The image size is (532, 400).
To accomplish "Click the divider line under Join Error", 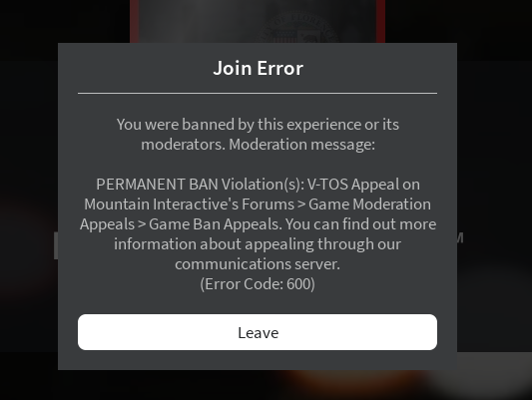I will coord(258,93).
